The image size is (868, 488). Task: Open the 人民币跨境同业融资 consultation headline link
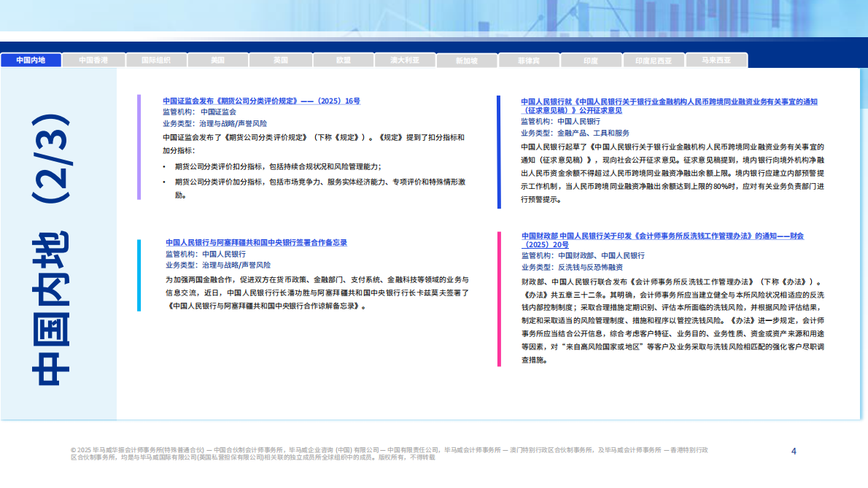pyautogui.click(x=669, y=106)
